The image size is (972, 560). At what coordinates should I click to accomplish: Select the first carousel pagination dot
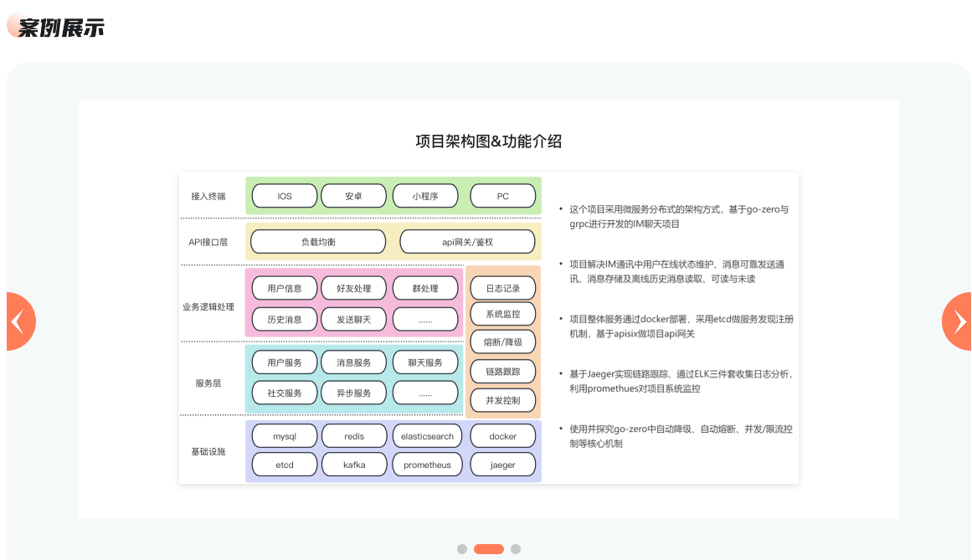point(462,549)
